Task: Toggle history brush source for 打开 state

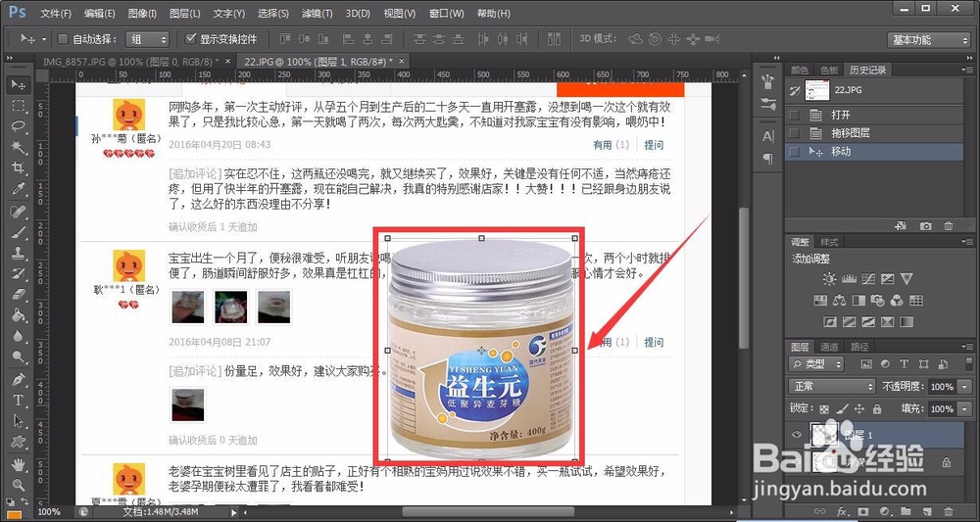Action: [795, 116]
